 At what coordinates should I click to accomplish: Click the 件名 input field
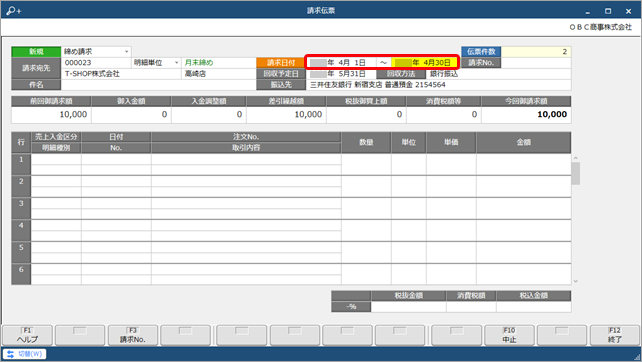click(x=158, y=85)
